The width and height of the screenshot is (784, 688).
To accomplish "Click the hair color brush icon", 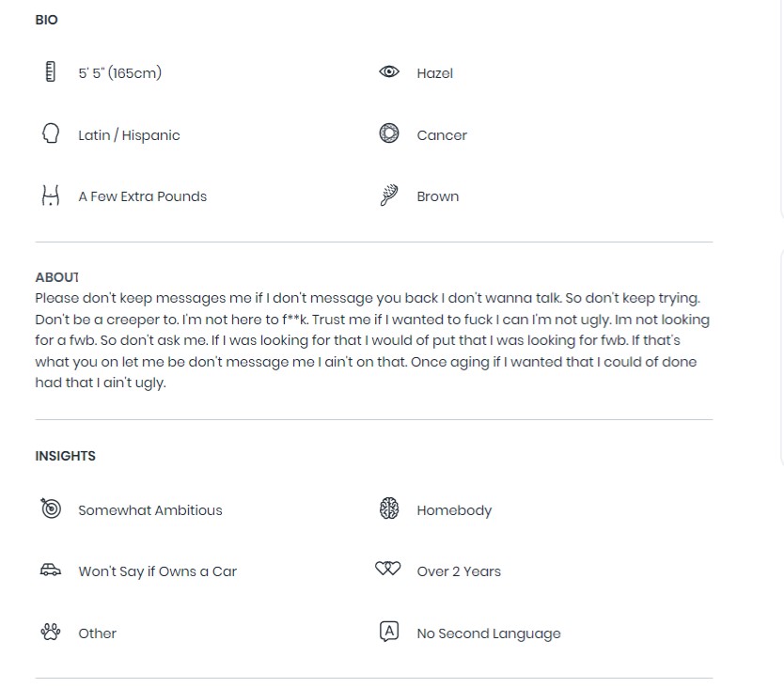I will [x=389, y=195].
